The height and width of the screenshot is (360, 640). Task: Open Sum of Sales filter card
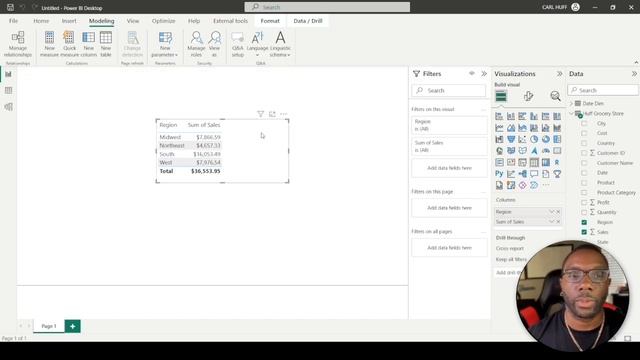(x=449, y=146)
